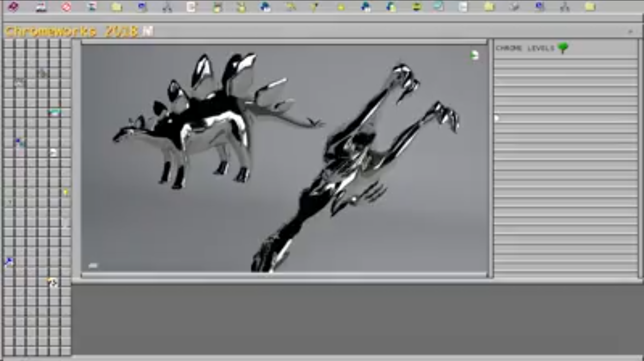Click the rightmost yellow folder toolbar icon
Screen dimensions: 644x361
click(590, 7)
